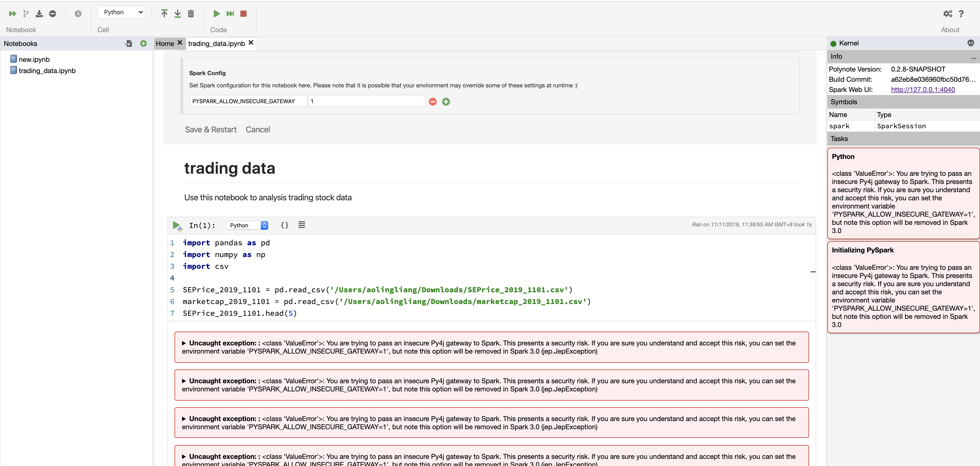This screenshot has height=466, width=980.
Task: Open the Python language dropdown in the toolbar
Action: pyautogui.click(x=121, y=12)
